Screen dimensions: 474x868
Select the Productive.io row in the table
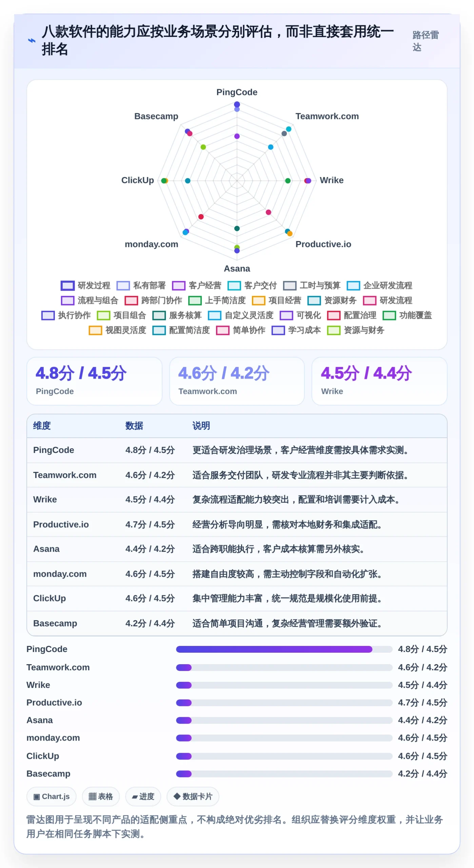pos(237,525)
